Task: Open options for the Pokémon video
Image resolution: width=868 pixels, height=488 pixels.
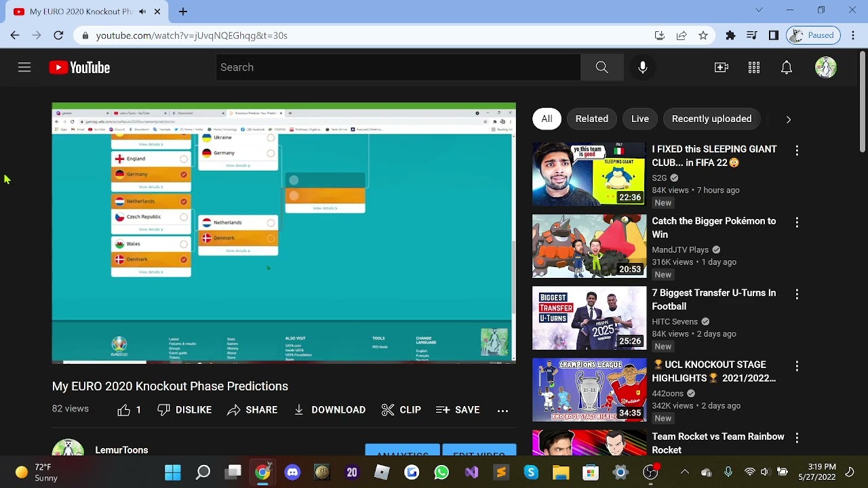Action: point(797,222)
